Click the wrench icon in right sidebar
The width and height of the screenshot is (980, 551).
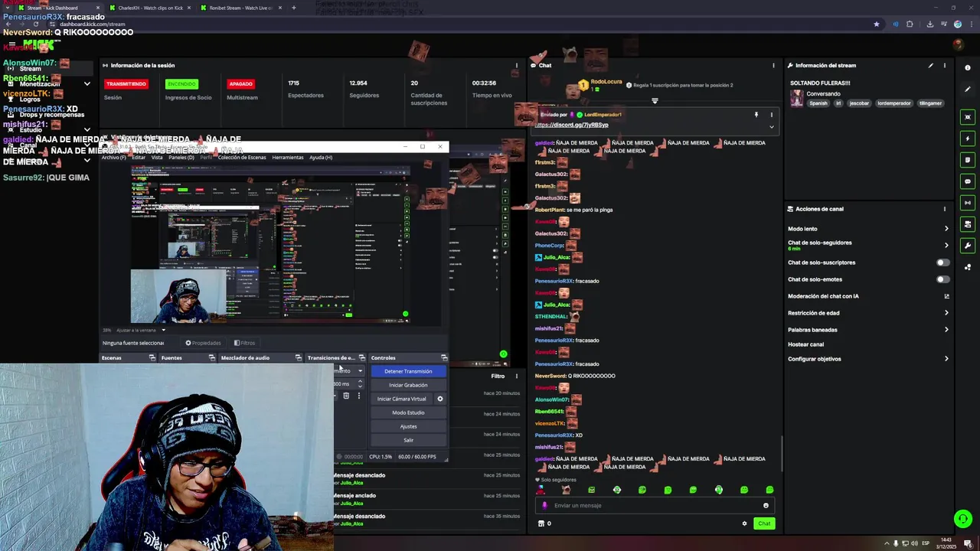coord(968,246)
